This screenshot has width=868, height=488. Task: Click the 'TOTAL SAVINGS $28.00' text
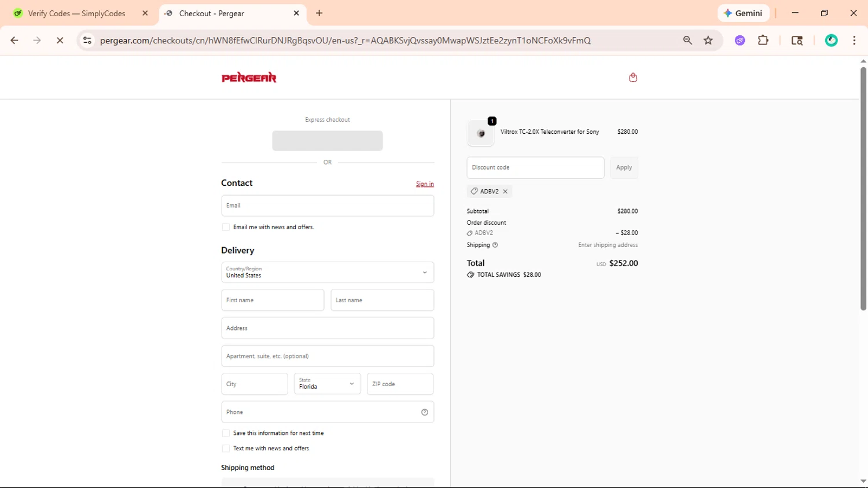(509, 275)
